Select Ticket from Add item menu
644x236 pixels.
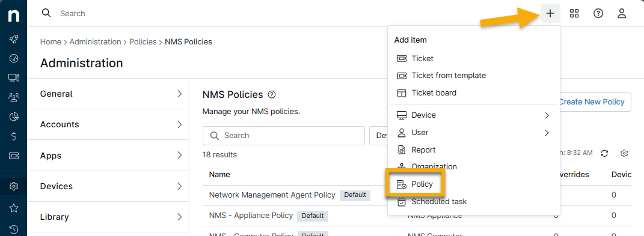(474, 58)
